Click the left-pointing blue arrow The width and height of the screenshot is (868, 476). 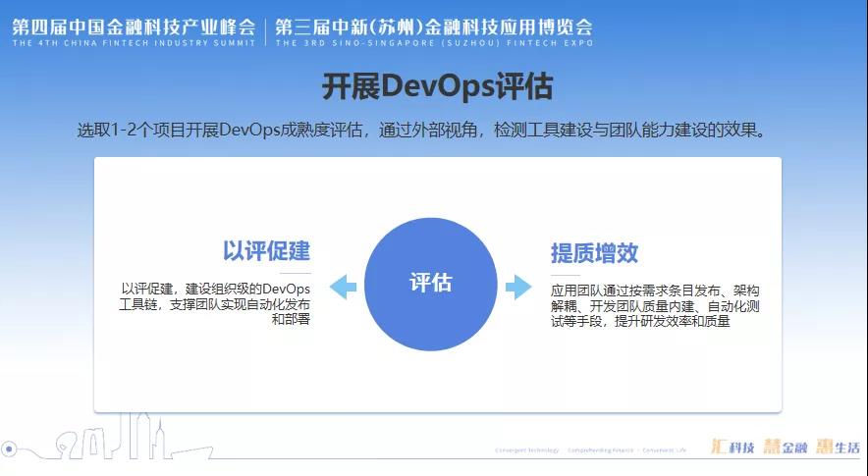(344, 287)
